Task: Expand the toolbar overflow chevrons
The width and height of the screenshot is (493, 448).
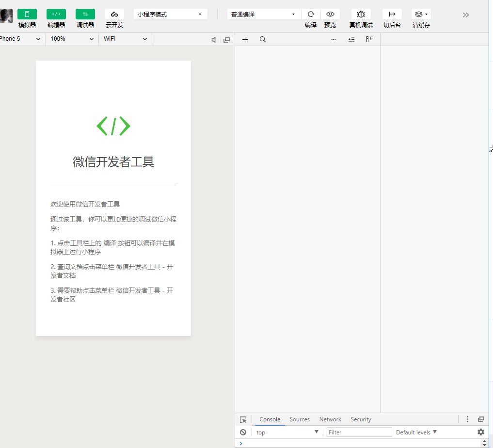Action: [x=466, y=15]
